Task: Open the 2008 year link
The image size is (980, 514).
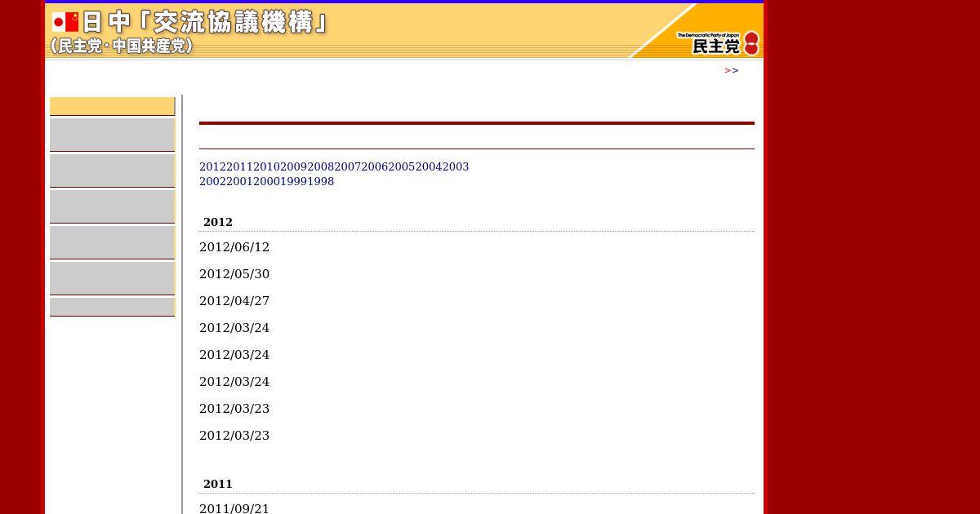Action: [320, 166]
